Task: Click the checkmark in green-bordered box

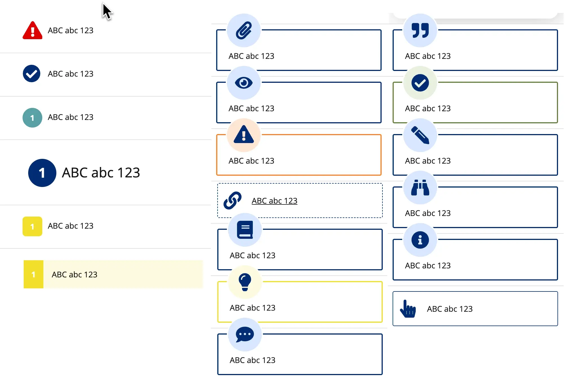Action: [420, 83]
